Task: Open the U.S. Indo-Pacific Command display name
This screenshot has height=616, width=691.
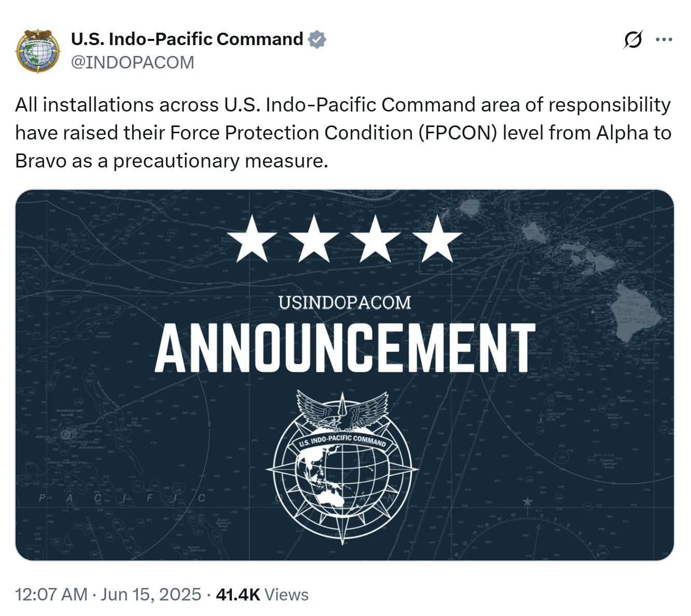Action: [187, 39]
